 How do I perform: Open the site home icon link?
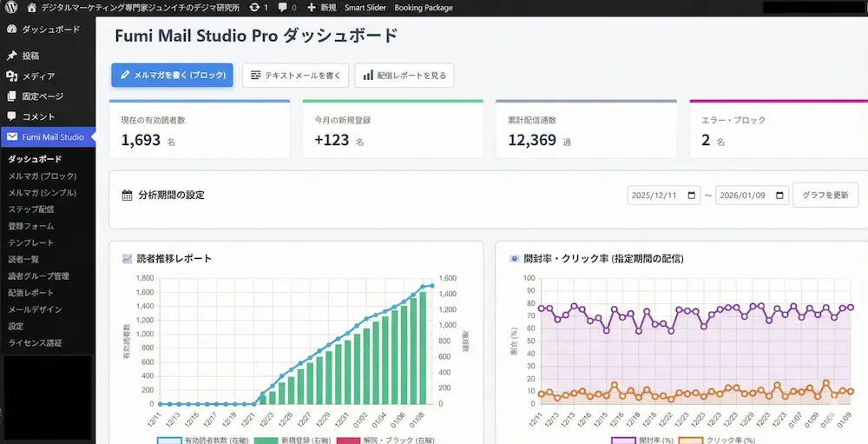[32, 7]
